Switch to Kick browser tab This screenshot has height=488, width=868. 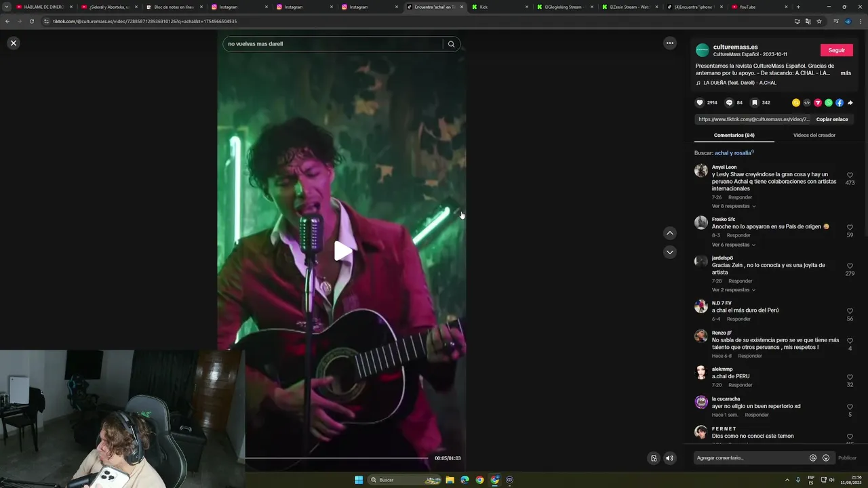(500, 7)
